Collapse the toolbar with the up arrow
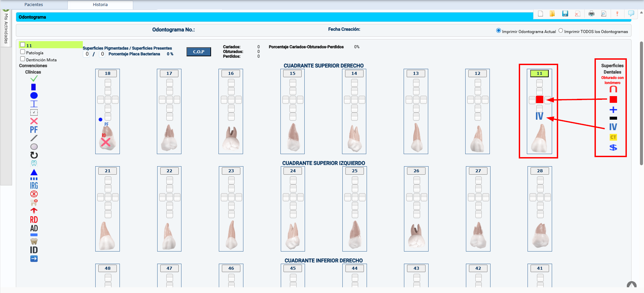The width and height of the screenshot is (644, 293). click(x=641, y=12)
